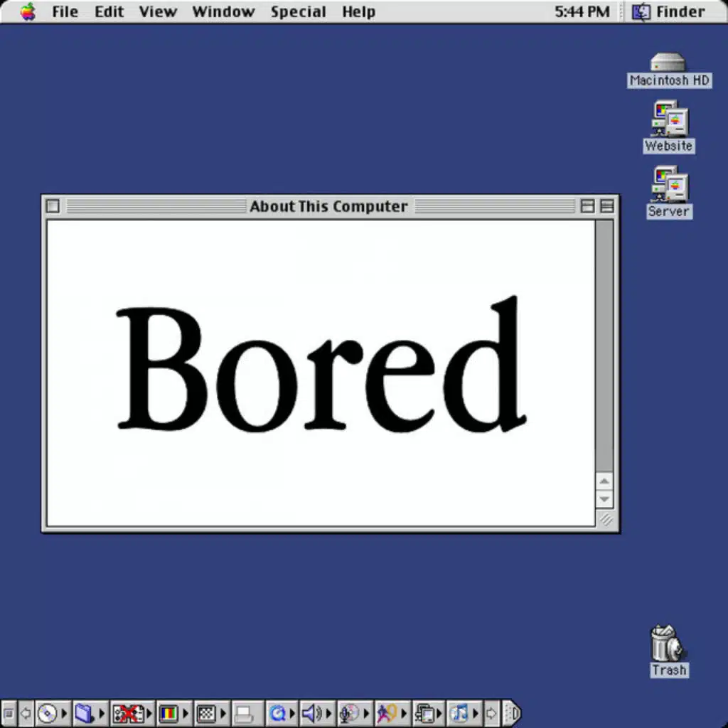Click the resize grip in window corner
Image resolution: width=728 pixels, height=728 pixels.
[606, 519]
